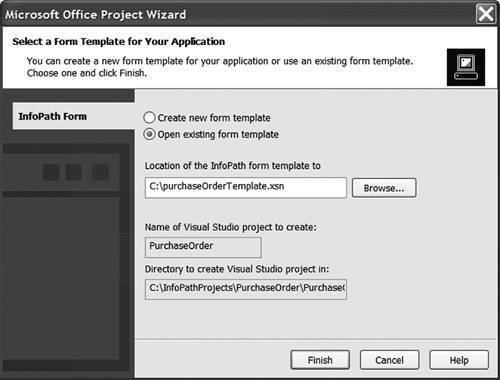Cancel the project wizard
The image size is (500, 380).
(x=389, y=360)
